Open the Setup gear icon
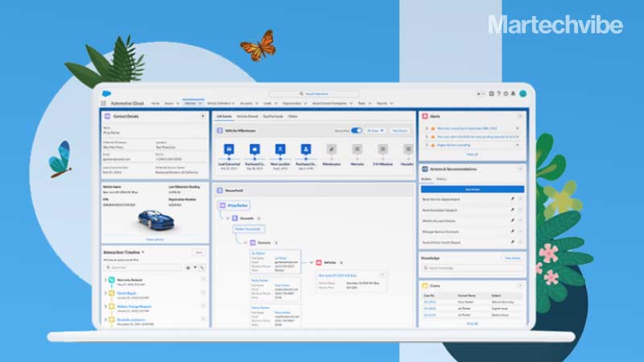 506,93
